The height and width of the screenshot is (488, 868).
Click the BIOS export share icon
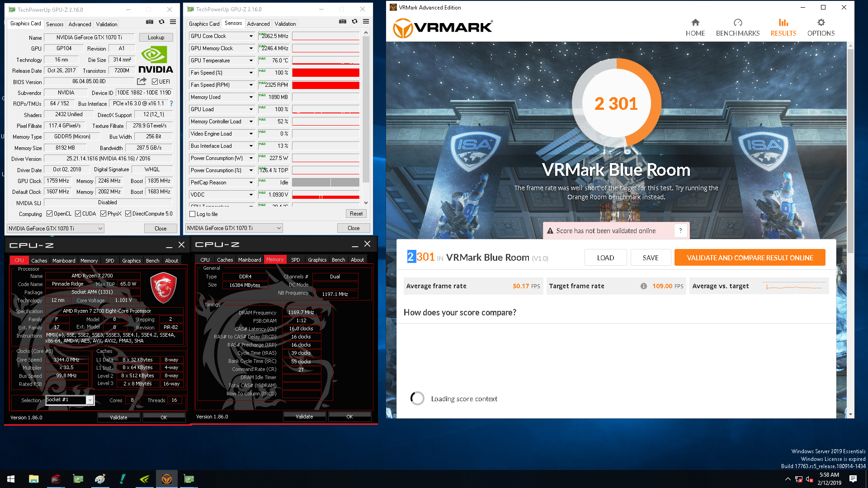coord(142,81)
